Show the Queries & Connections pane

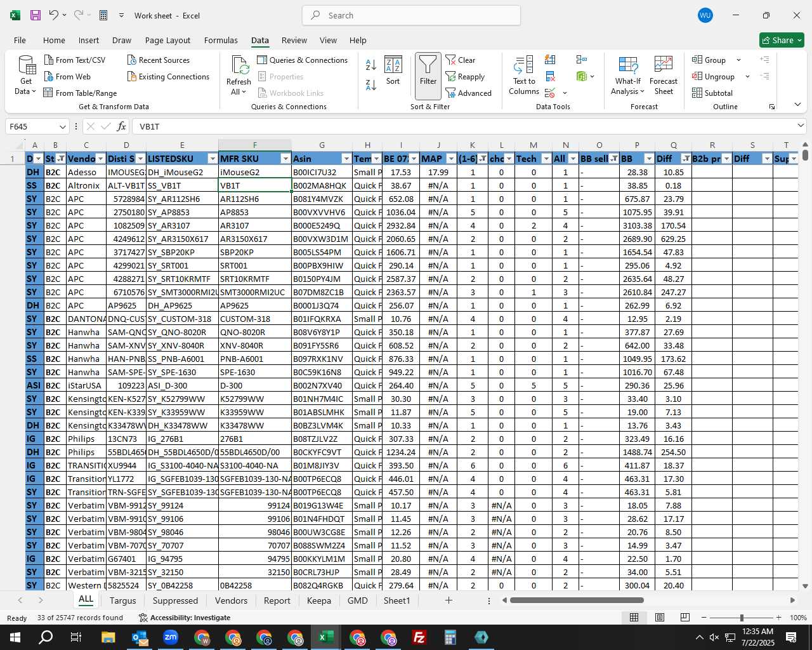303,60
